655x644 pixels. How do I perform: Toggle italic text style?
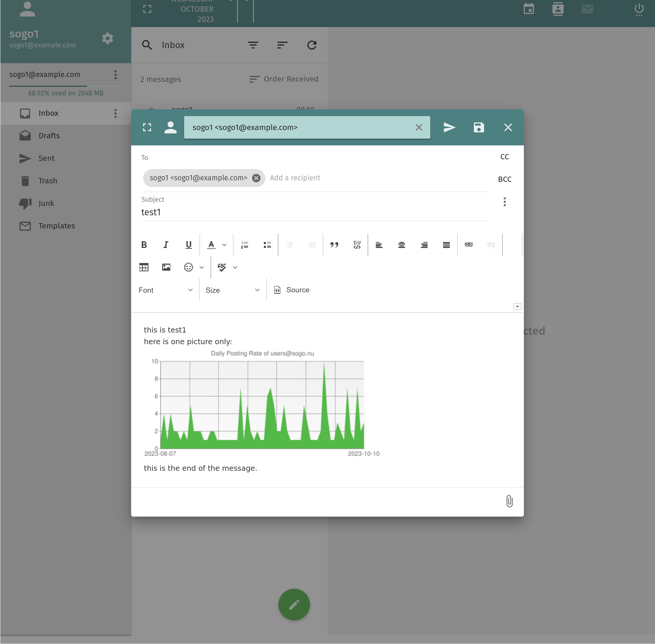click(x=166, y=245)
